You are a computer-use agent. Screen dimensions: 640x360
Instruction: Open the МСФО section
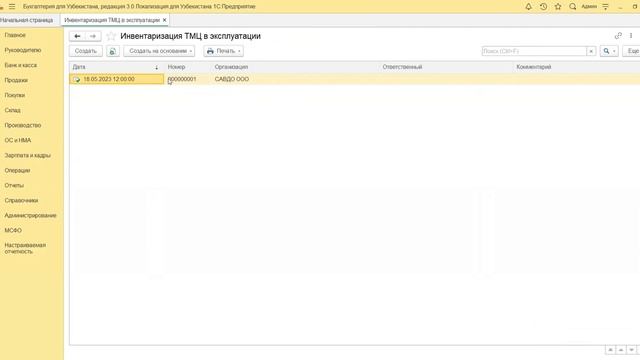[x=13, y=231]
